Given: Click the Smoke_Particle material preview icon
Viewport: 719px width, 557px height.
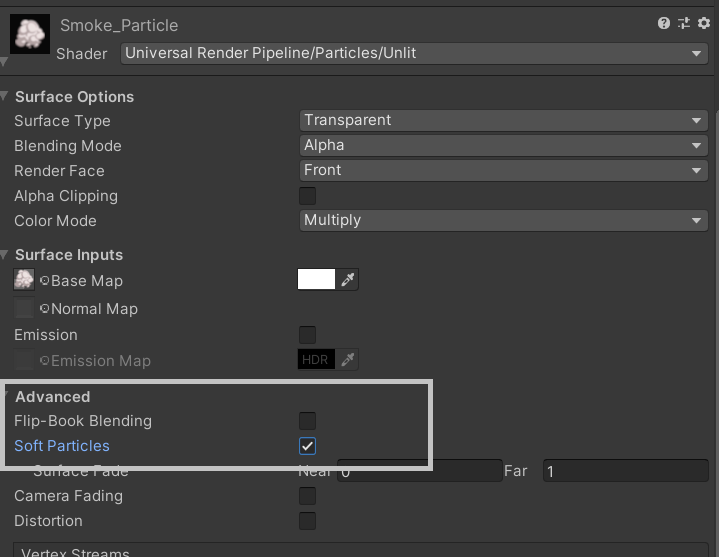Looking at the screenshot, I should (30, 34).
